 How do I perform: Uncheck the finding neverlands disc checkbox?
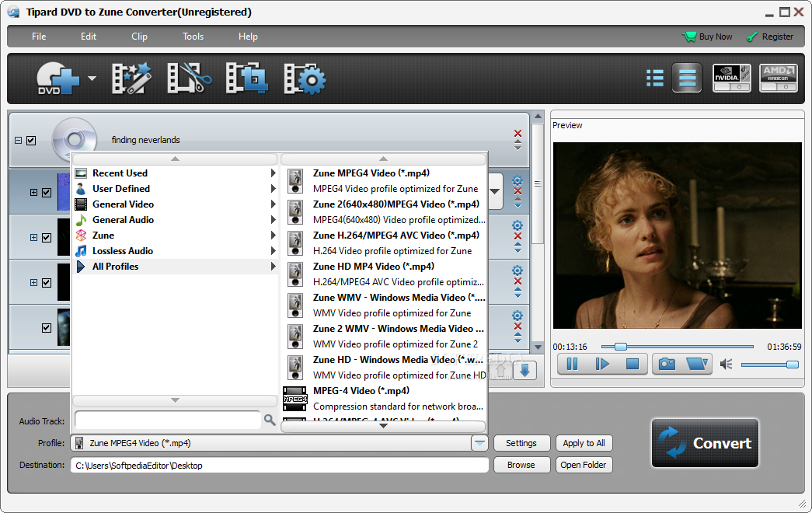(31, 141)
